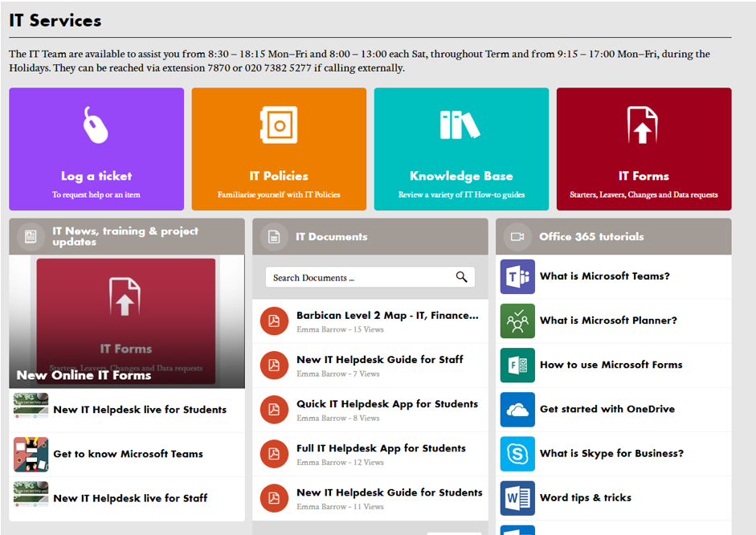Open the Log a ticket tile title
Viewport: 756px width, 535px height.
96,176
